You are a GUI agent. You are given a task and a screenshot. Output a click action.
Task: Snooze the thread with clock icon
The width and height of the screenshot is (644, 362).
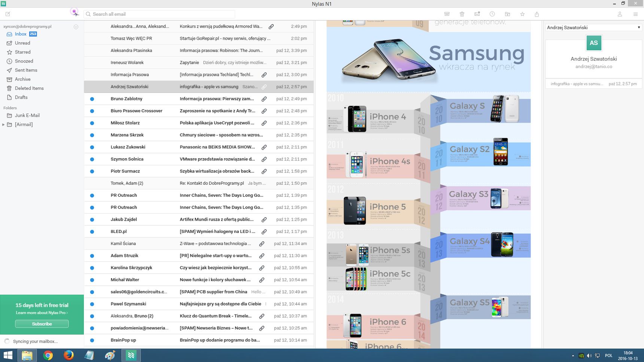(492, 14)
